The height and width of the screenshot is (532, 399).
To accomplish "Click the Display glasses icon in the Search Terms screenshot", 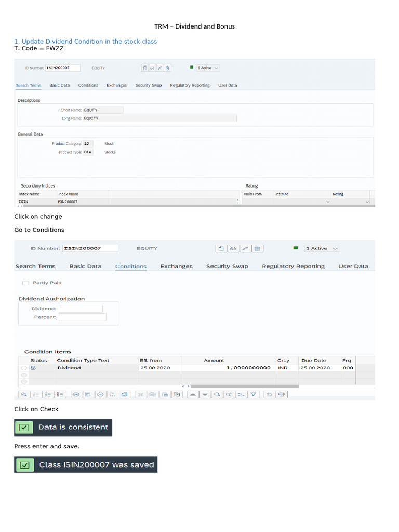I will click(152, 68).
